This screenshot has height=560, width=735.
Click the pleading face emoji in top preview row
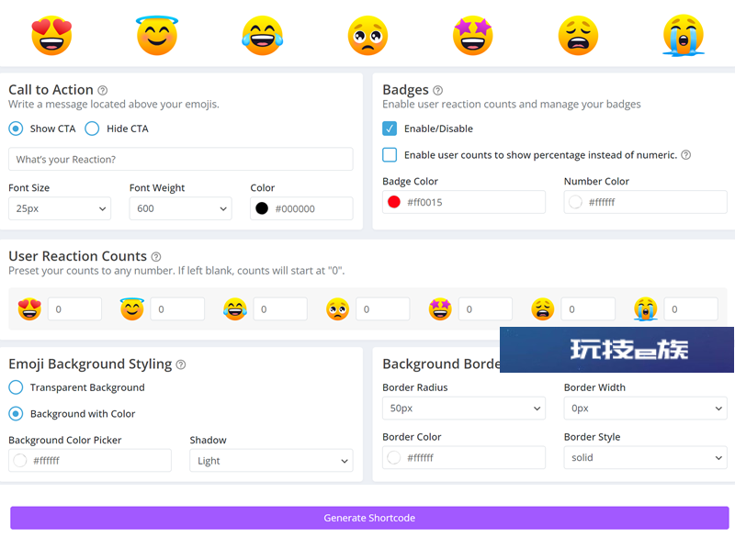(x=368, y=36)
